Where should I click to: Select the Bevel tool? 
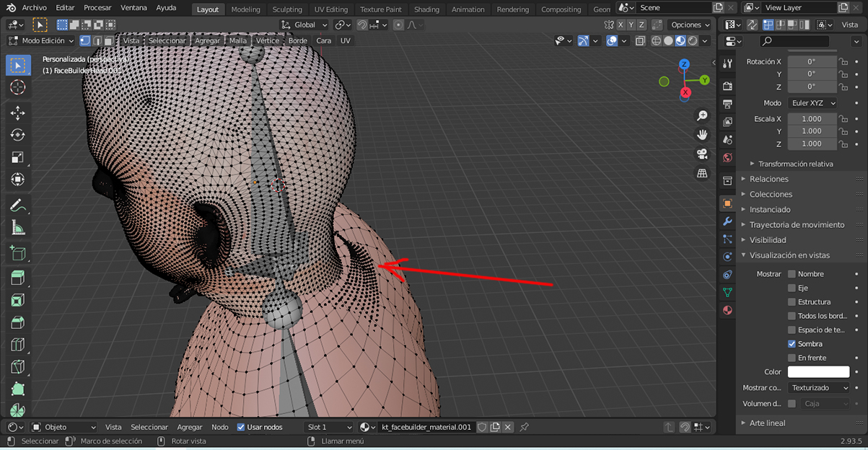pos(18,323)
